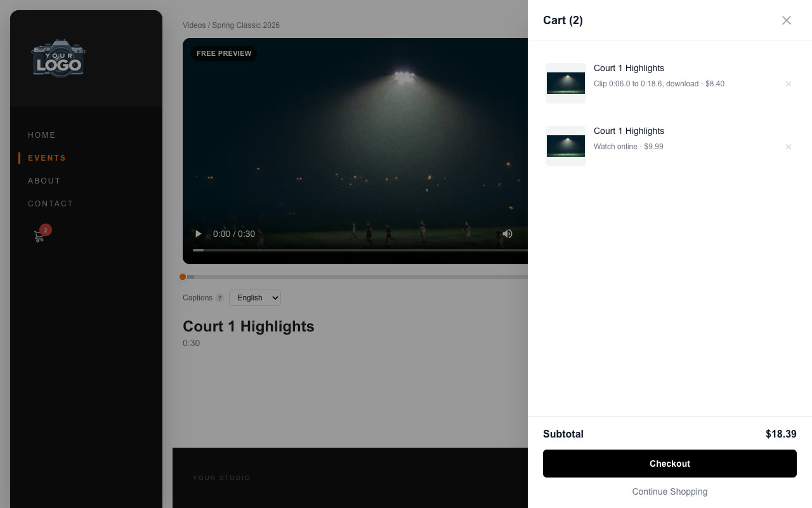Click the Continue Shopping link

tap(670, 491)
